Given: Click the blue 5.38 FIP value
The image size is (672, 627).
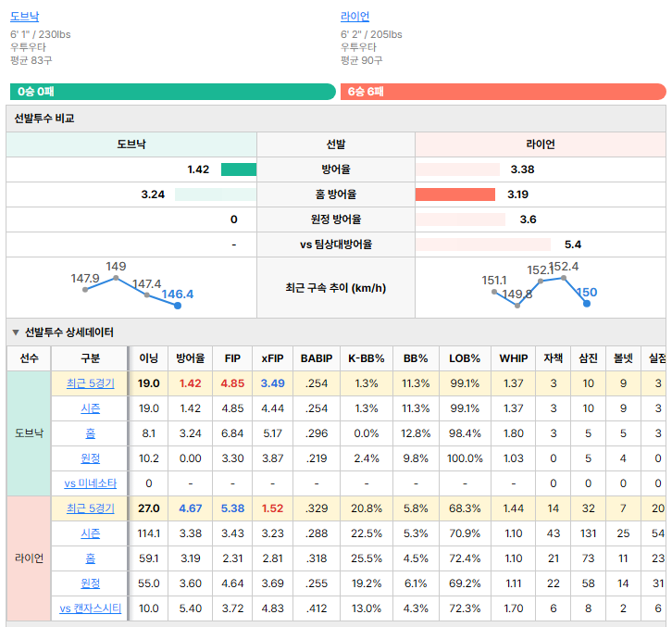Looking at the screenshot, I should click(232, 508).
